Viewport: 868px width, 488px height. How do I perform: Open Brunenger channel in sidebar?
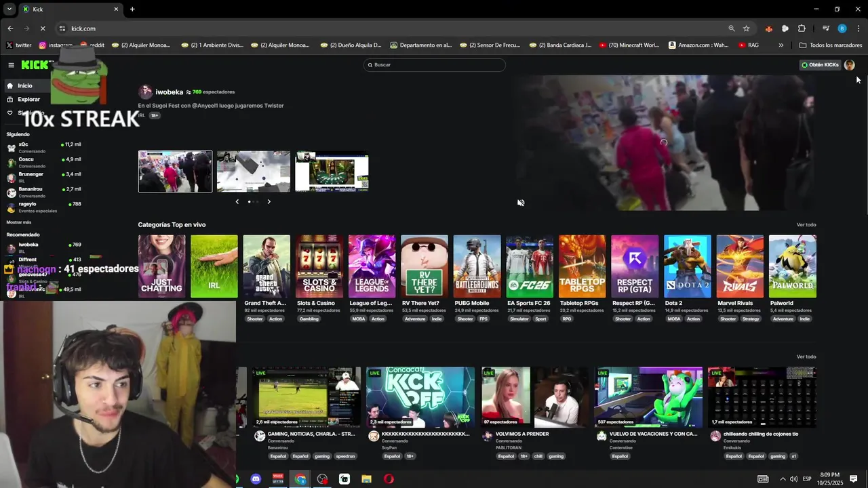point(43,177)
